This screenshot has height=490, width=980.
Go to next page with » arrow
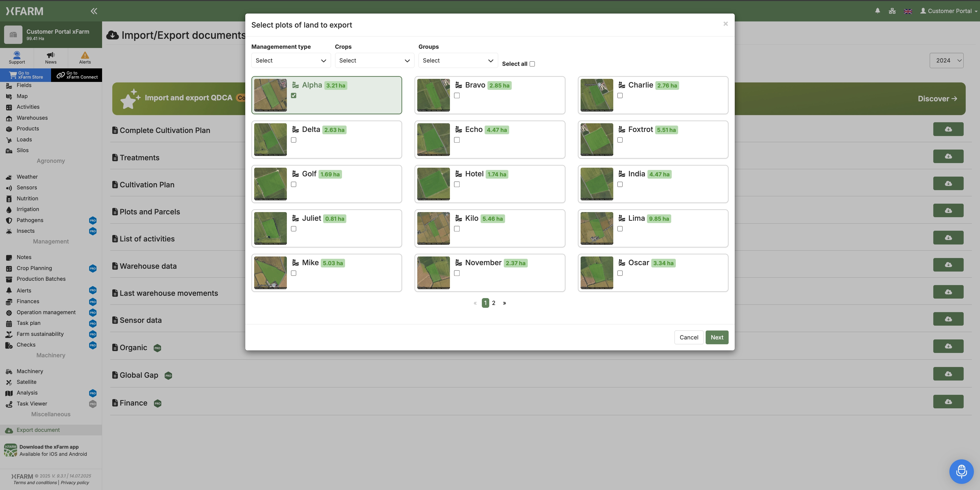click(x=505, y=303)
